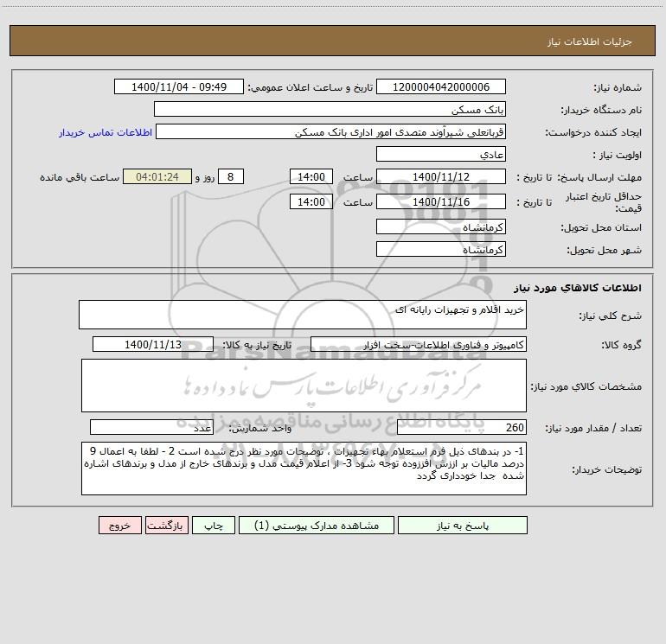The width and height of the screenshot is (666, 644).
Task: Click the اولویت نیاز label
Action: [x=618, y=155]
